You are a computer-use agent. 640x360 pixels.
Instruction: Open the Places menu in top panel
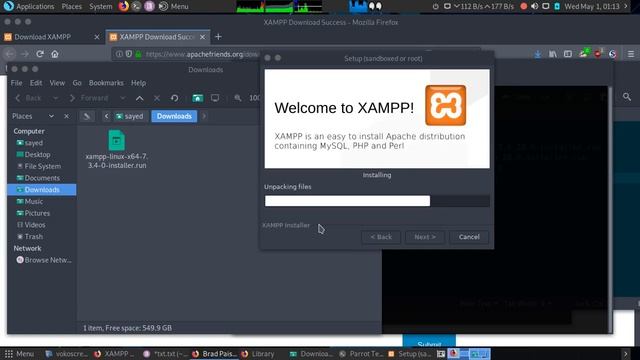coord(71,7)
